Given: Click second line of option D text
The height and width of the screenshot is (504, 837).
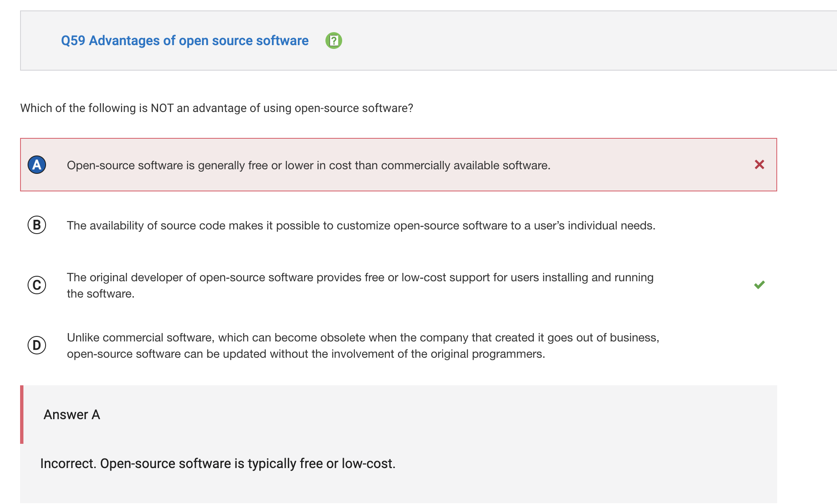Looking at the screenshot, I should [305, 354].
